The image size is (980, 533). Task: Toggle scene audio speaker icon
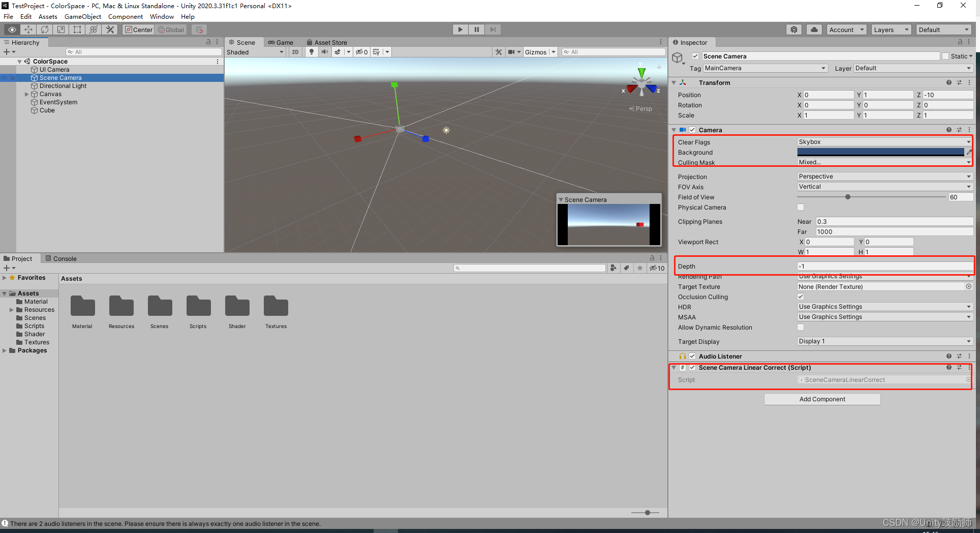(324, 52)
